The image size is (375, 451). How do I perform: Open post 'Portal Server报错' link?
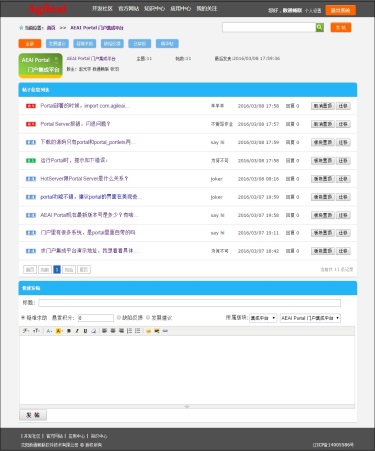tap(75, 124)
